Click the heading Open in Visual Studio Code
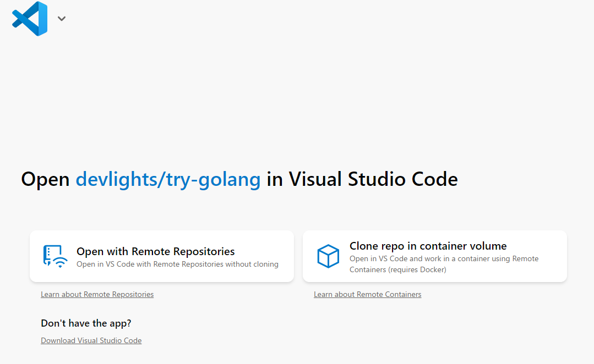594x364 pixels. 238,179
